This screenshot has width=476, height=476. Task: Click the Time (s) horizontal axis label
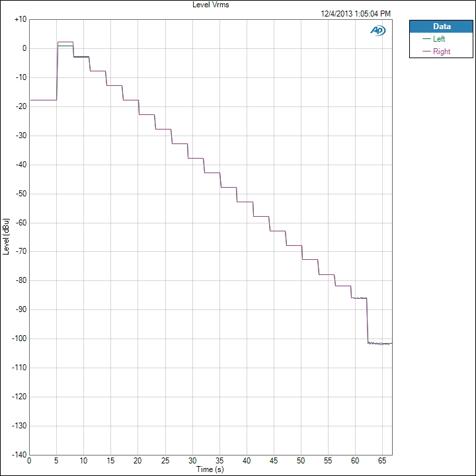click(210, 469)
